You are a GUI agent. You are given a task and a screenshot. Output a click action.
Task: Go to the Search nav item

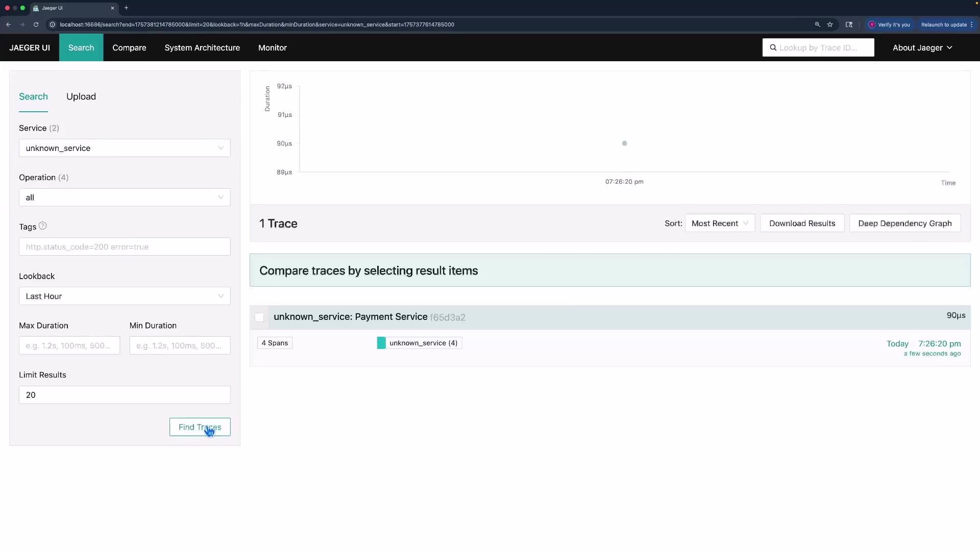(81, 47)
